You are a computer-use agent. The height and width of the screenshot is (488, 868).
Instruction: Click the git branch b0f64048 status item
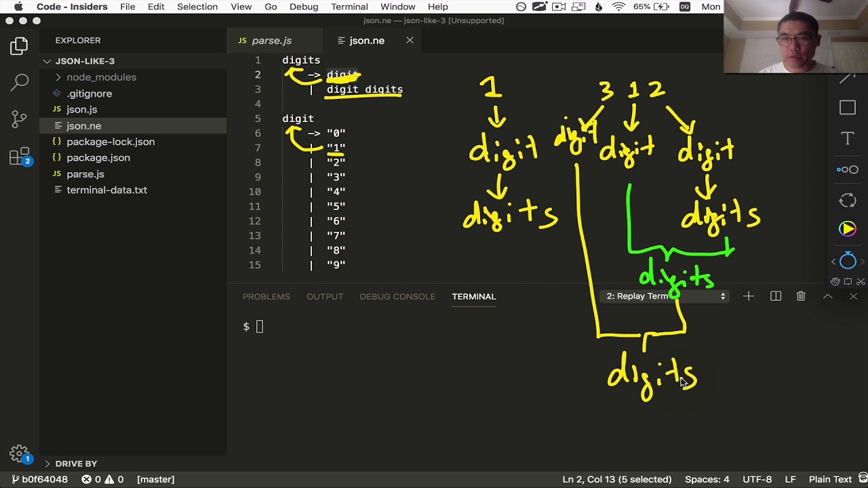[39, 479]
